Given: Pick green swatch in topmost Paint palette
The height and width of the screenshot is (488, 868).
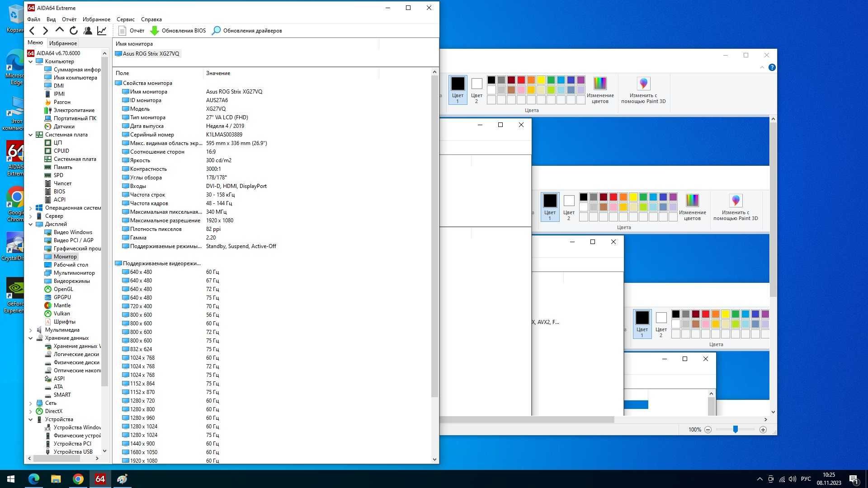Looking at the screenshot, I should (x=551, y=80).
